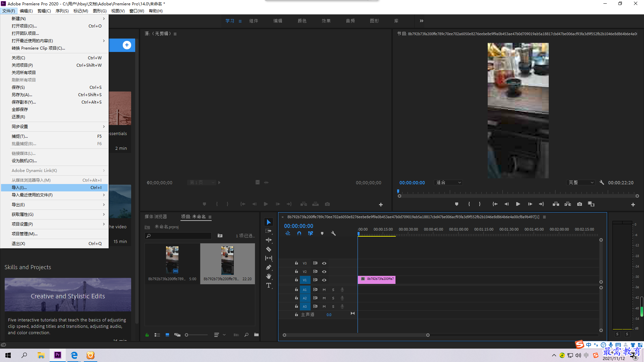
Task: Click find magnifier in project panel footer
Action: pyautogui.click(x=247, y=335)
